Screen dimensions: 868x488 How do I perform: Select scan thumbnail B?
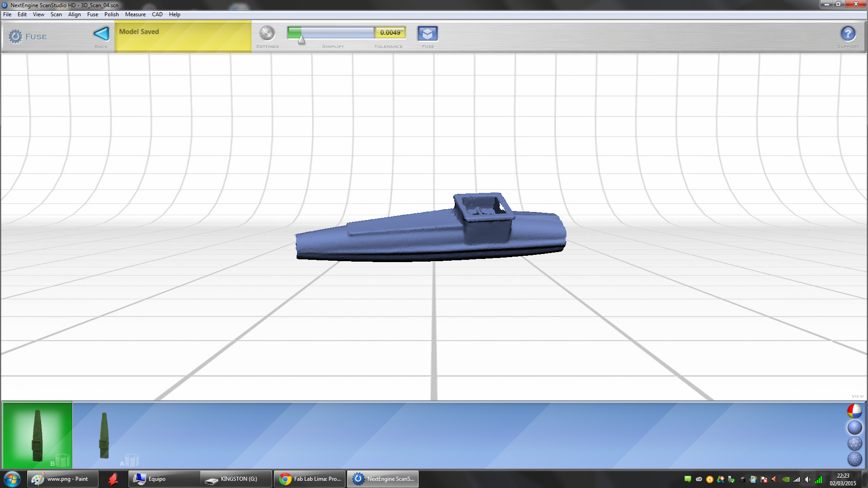pyautogui.click(x=38, y=435)
